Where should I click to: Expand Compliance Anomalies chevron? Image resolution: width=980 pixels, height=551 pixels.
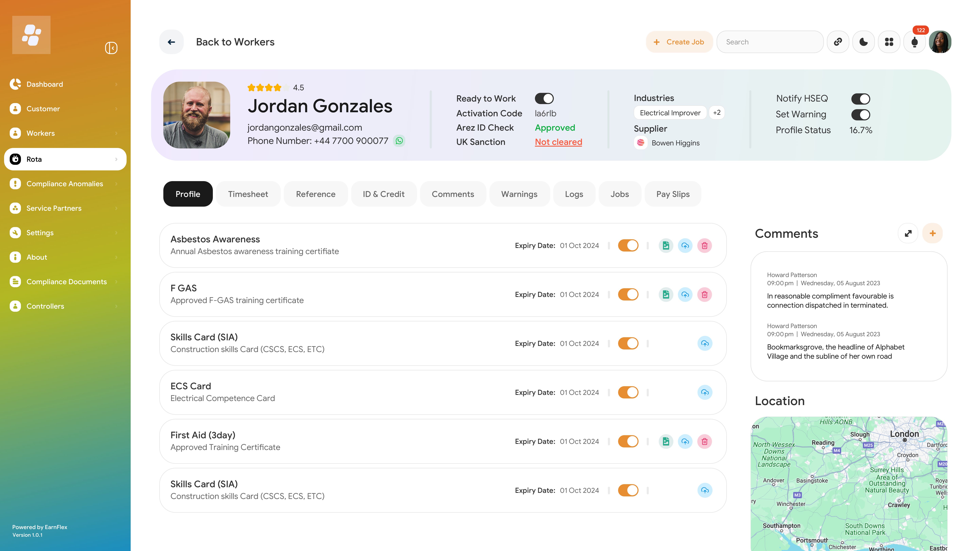[x=116, y=184]
